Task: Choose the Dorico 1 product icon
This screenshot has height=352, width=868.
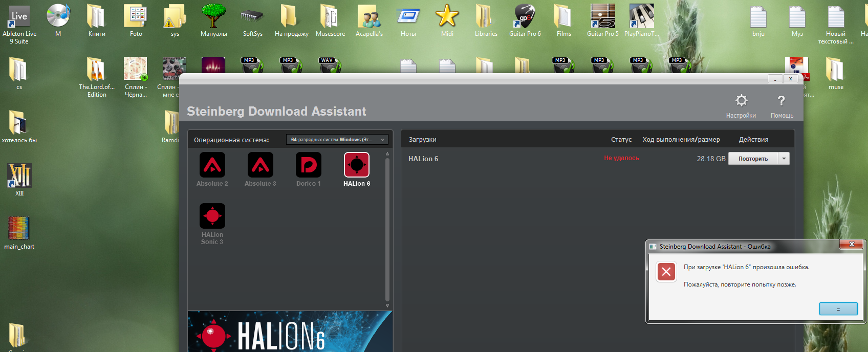Action: (309, 165)
